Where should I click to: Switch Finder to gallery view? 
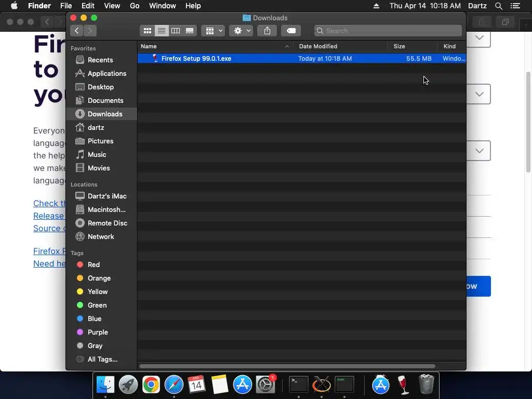pos(190,31)
